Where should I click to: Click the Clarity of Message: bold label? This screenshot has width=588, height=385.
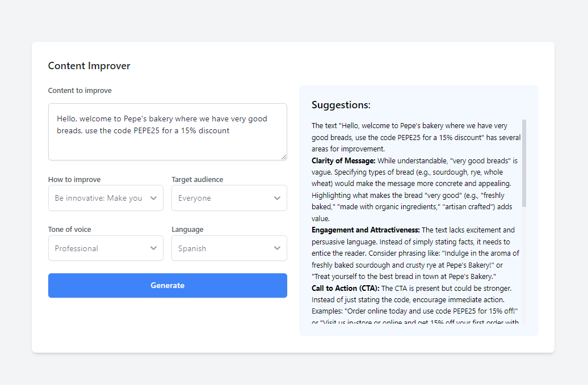click(x=343, y=160)
